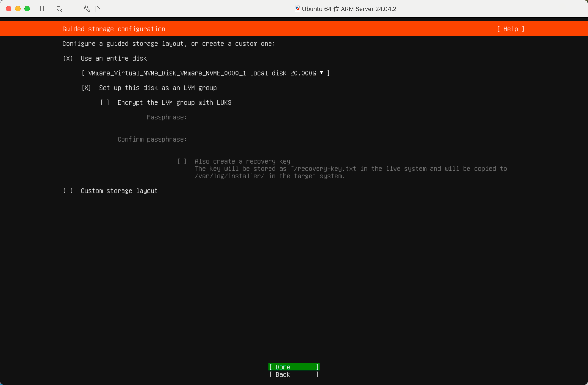The height and width of the screenshot is (385, 588).
Task: Click 'Configure a guided storage layout' instruction text
Action: point(169,44)
